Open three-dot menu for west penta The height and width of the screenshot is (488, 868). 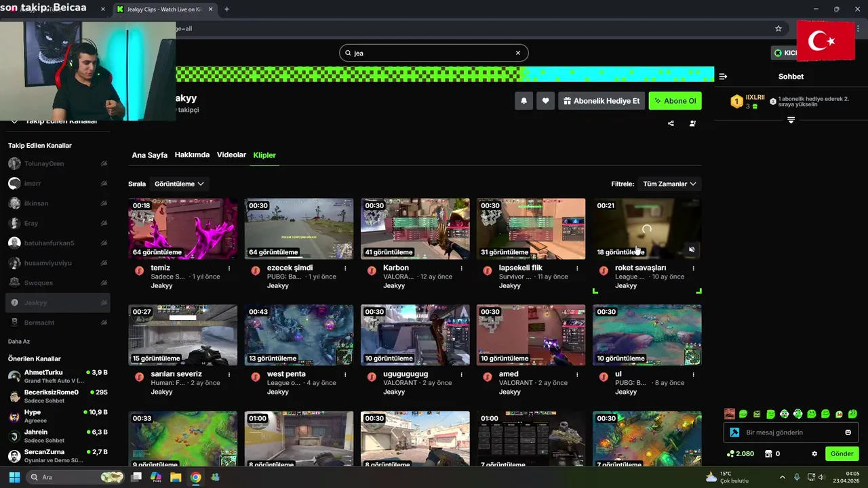point(345,375)
